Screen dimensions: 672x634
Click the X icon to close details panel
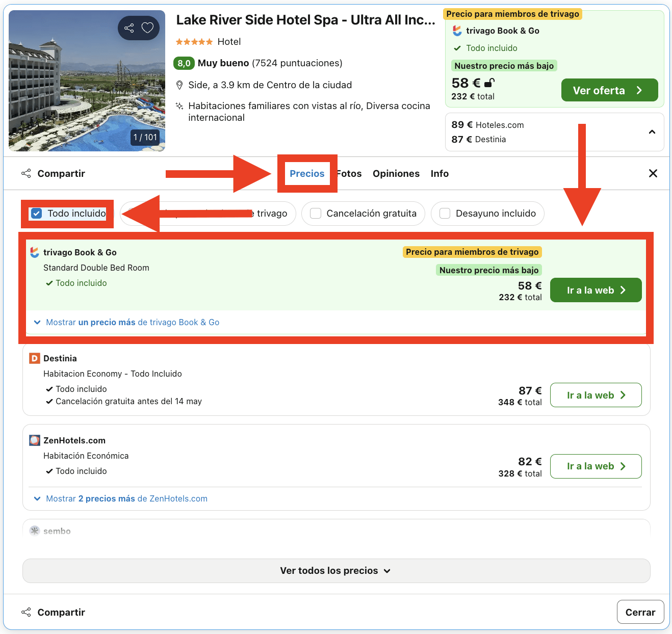[x=653, y=173]
